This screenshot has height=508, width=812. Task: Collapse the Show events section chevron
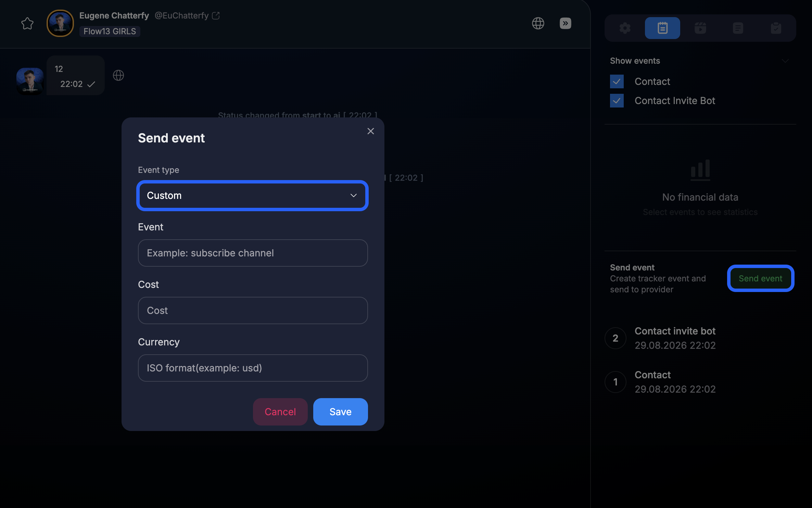coord(785,61)
